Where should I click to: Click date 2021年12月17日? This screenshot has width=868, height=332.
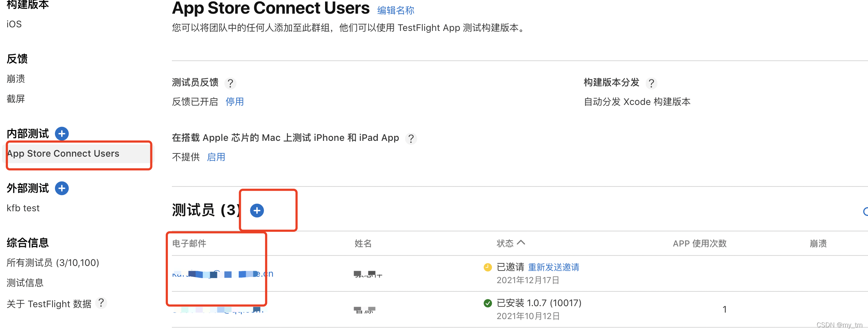pos(528,280)
